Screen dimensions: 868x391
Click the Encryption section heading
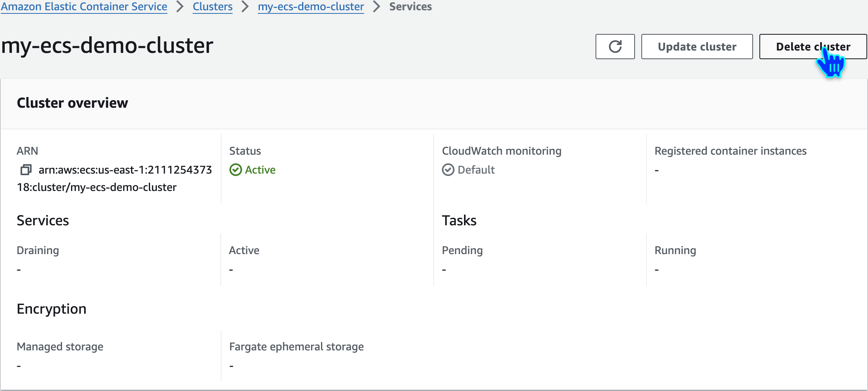(x=51, y=309)
